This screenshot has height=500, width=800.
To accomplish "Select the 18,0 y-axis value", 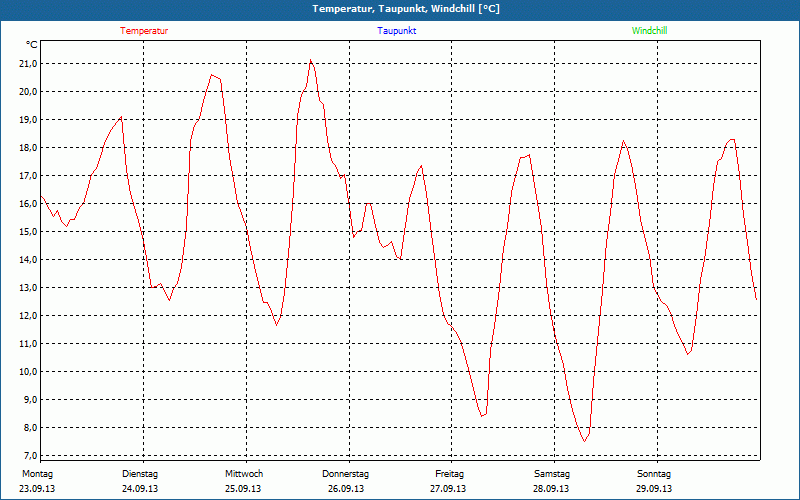I will [27, 148].
